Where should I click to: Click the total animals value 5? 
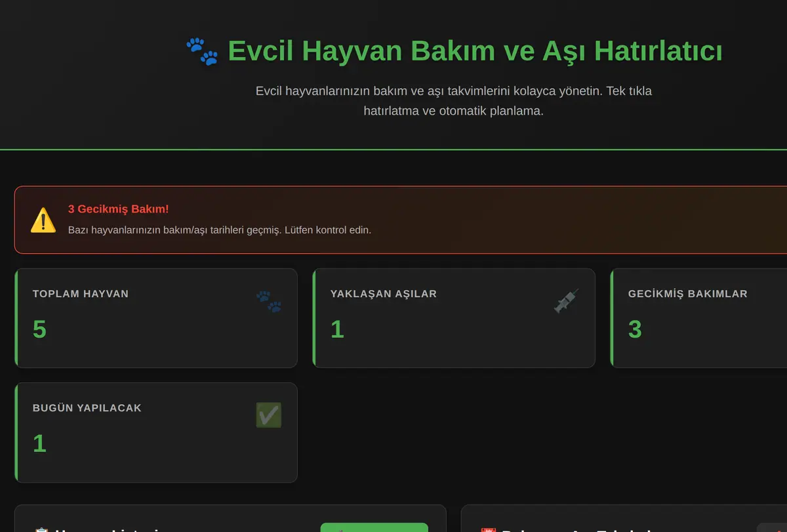coord(39,329)
